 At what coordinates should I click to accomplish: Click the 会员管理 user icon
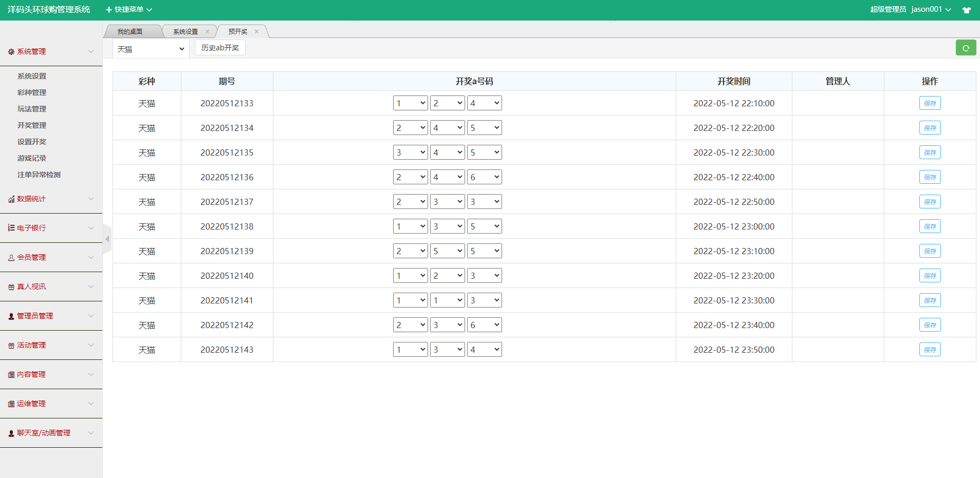pyautogui.click(x=11, y=258)
